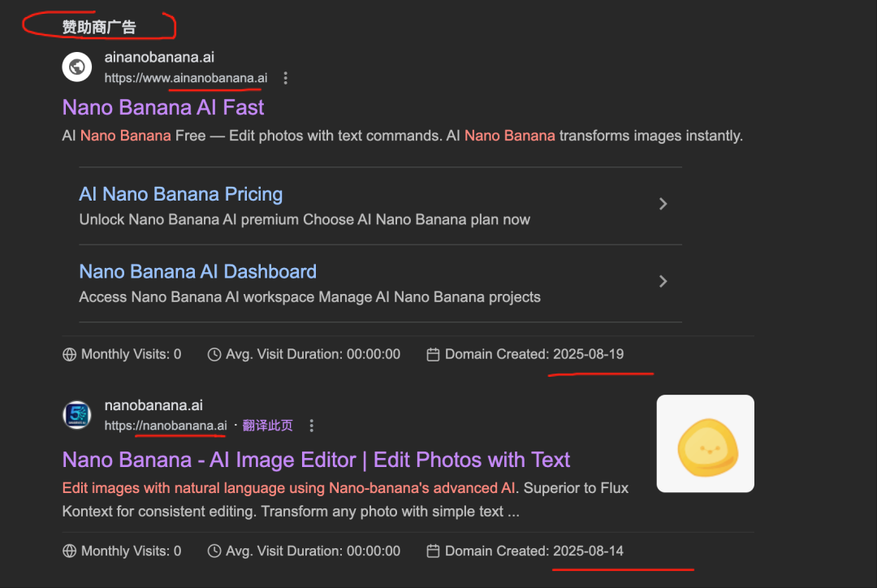
Task: Click the '翻译此页' translate link
Action: click(267, 426)
